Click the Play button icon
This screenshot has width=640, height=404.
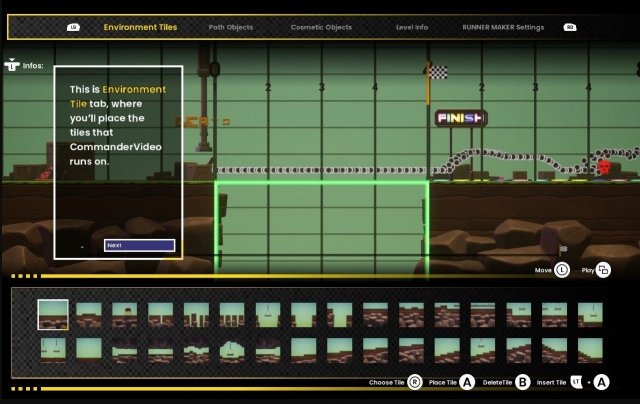[x=603, y=270]
